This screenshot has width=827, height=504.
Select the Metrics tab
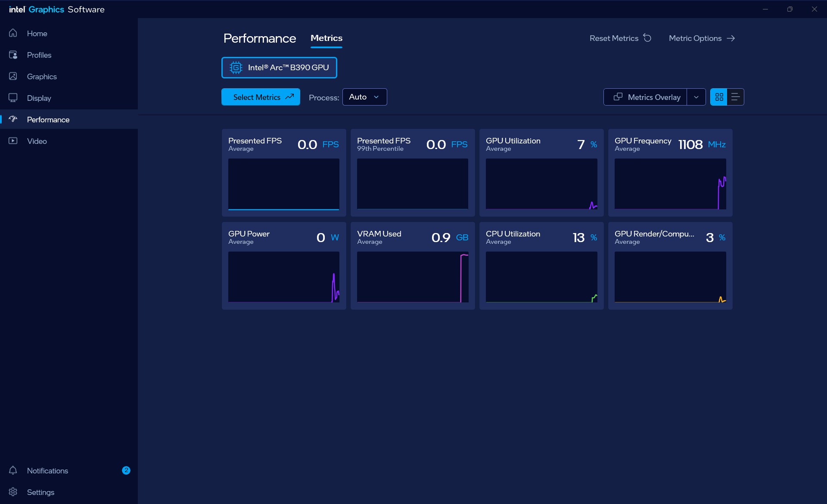tap(326, 38)
